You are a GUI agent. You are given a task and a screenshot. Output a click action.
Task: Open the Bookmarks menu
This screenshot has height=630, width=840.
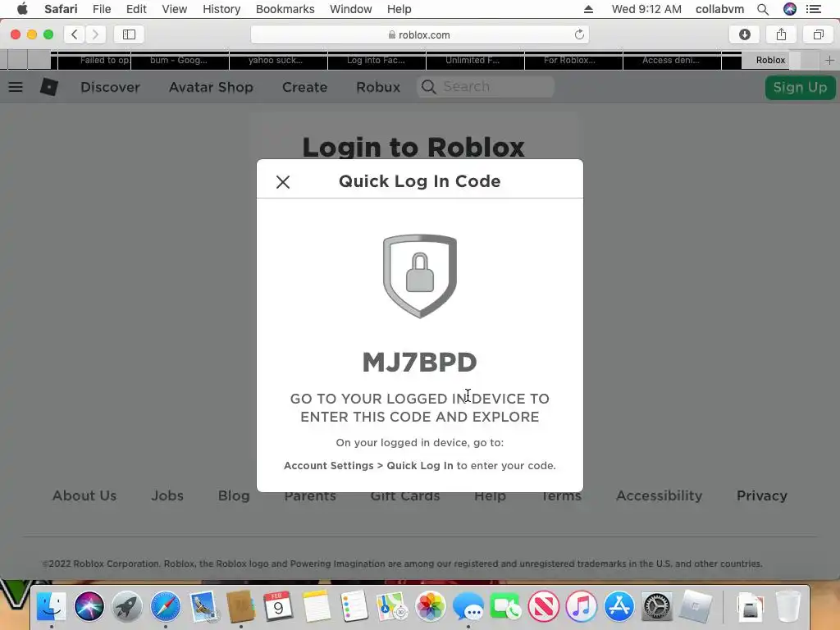pos(285,9)
